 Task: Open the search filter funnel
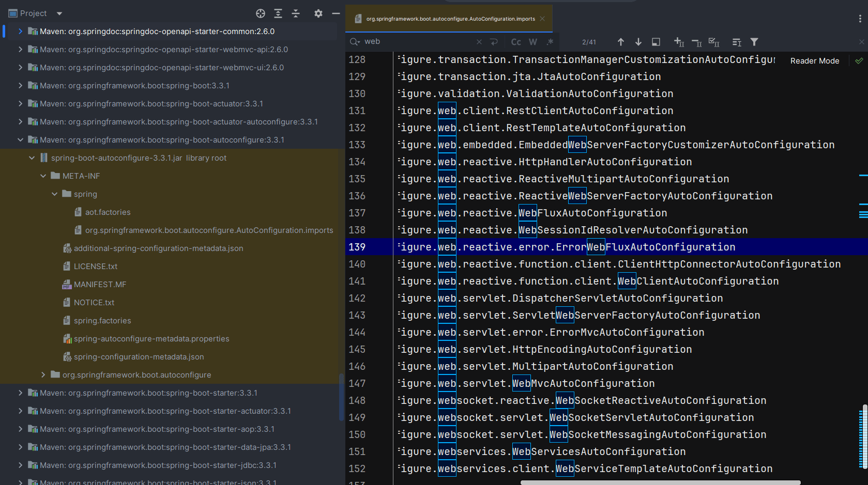point(754,42)
